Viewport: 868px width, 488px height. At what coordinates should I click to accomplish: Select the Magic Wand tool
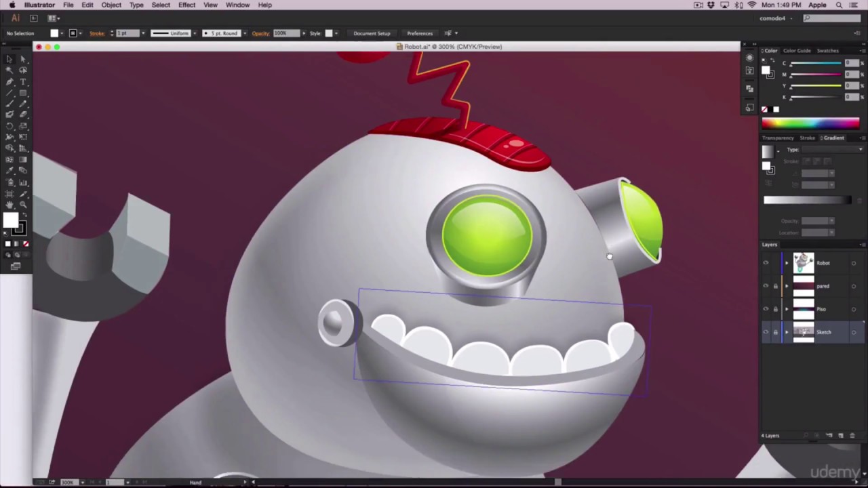pos(9,70)
